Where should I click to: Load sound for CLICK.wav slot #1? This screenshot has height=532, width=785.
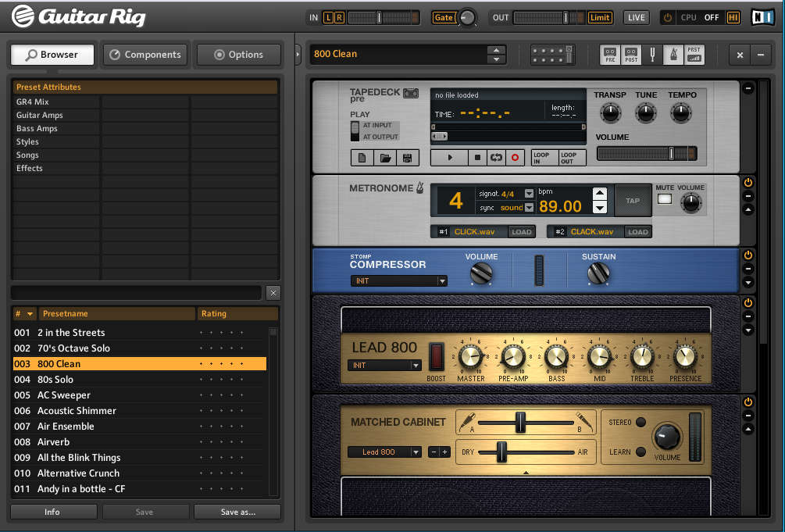[521, 232]
